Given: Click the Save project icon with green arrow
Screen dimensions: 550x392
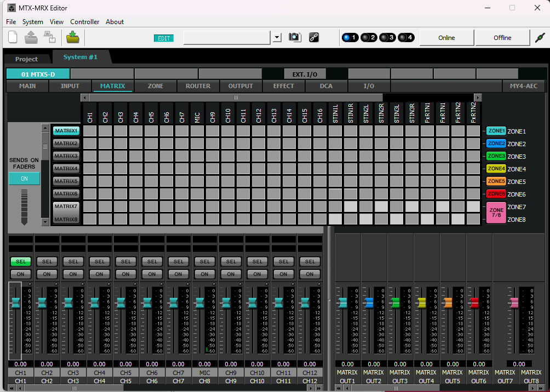Looking at the screenshot, I should click(x=72, y=37).
